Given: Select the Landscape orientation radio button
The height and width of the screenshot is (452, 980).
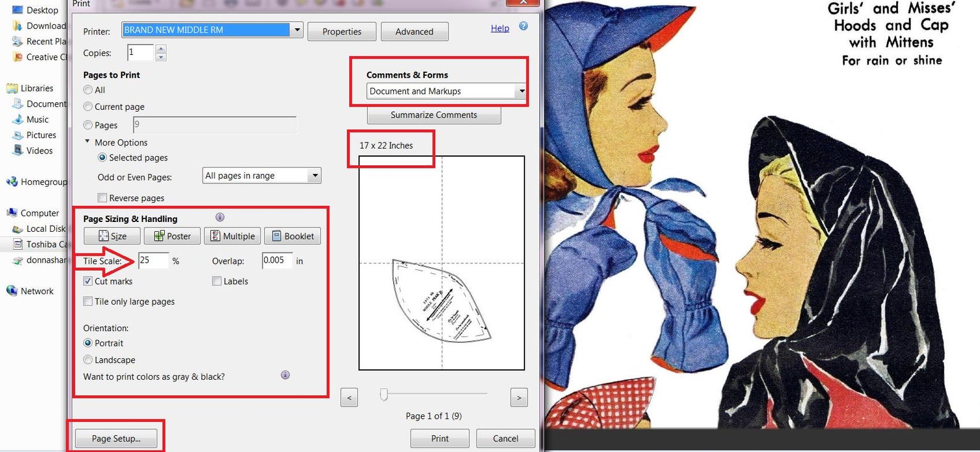Looking at the screenshot, I should 88,360.
